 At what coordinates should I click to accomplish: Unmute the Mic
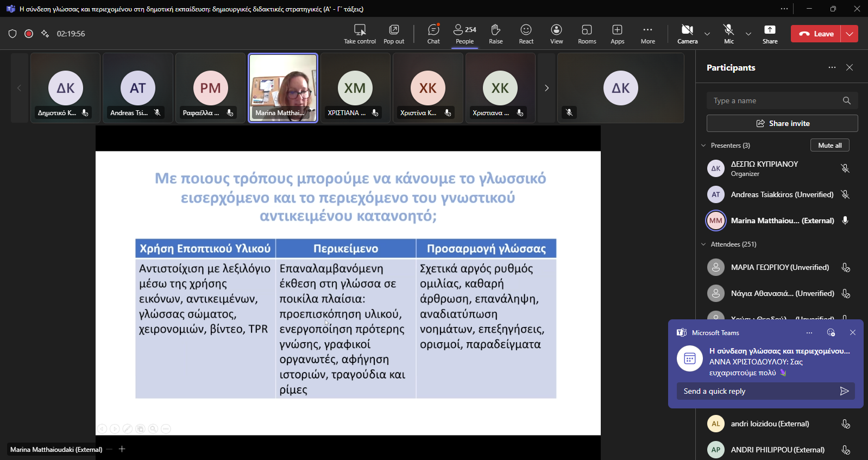pos(728,34)
